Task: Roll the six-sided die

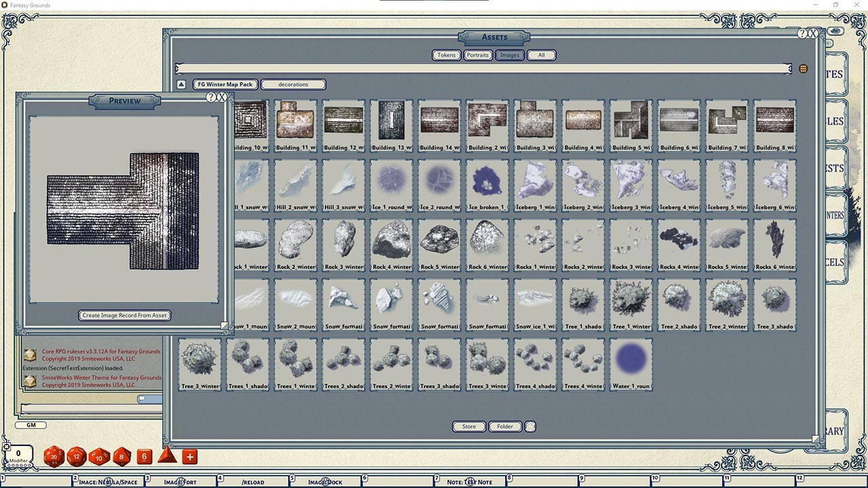Action: [x=144, y=457]
